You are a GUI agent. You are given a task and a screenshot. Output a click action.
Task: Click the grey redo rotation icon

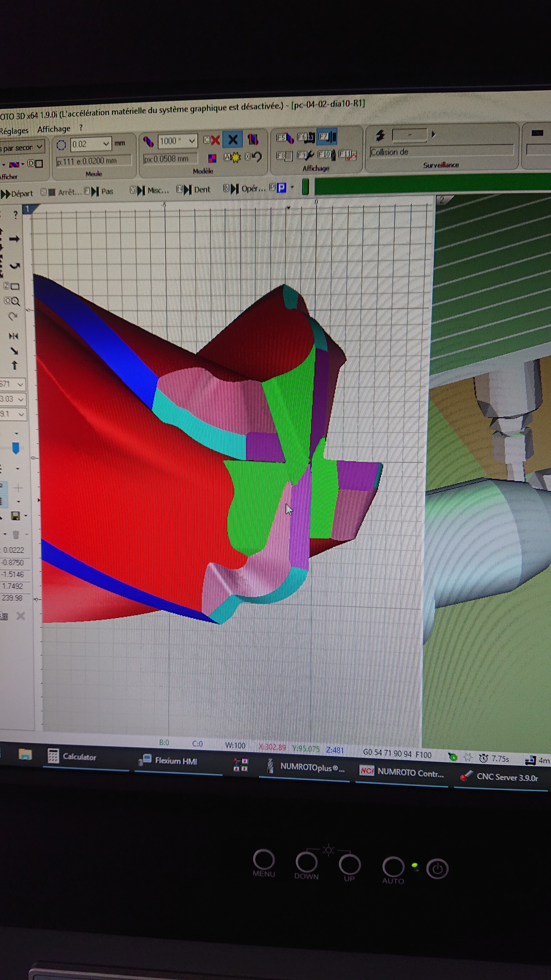pos(13,317)
